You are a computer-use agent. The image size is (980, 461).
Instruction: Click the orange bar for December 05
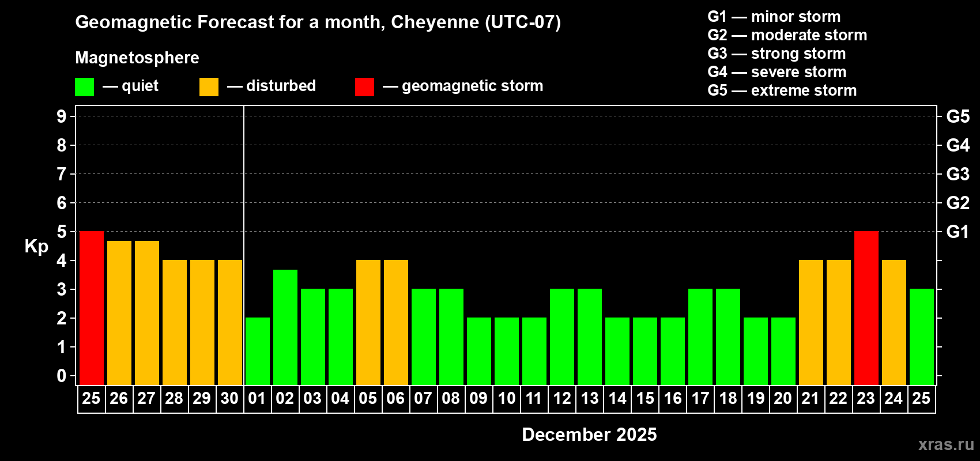pos(368,322)
